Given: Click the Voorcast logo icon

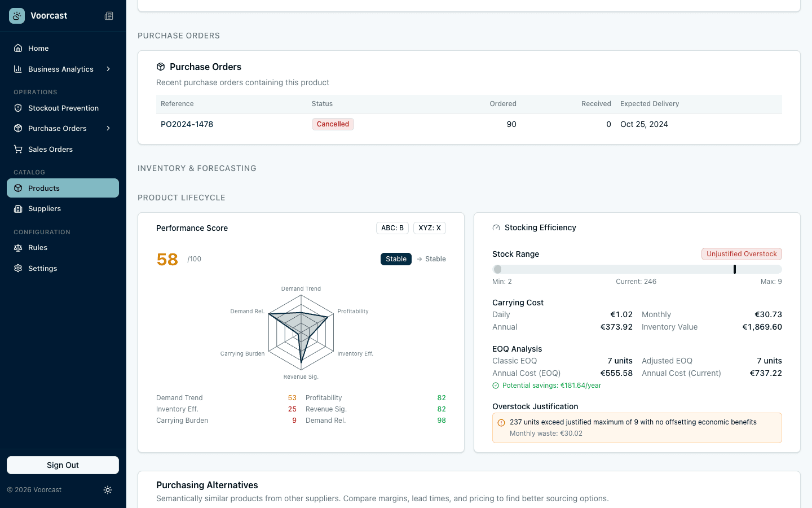Looking at the screenshot, I should [x=17, y=16].
